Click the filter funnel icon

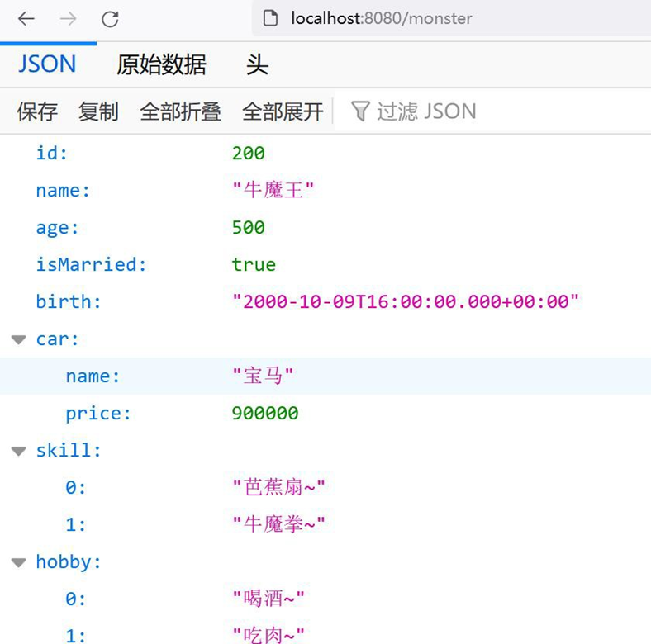click(359, 111)
